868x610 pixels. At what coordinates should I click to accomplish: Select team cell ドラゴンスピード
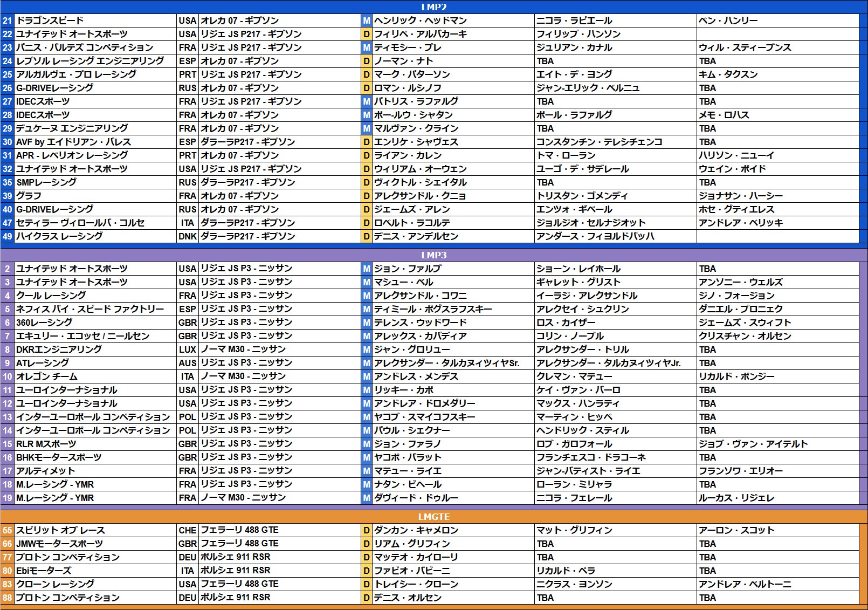pyautogui.click(x=95, y=20)
